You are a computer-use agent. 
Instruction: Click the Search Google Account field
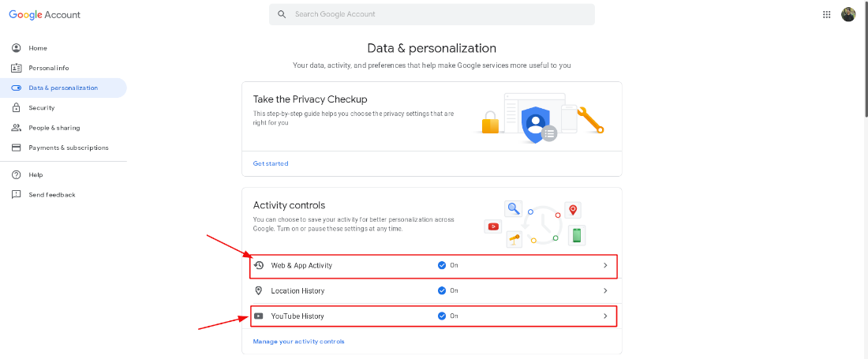pos(442,14)
